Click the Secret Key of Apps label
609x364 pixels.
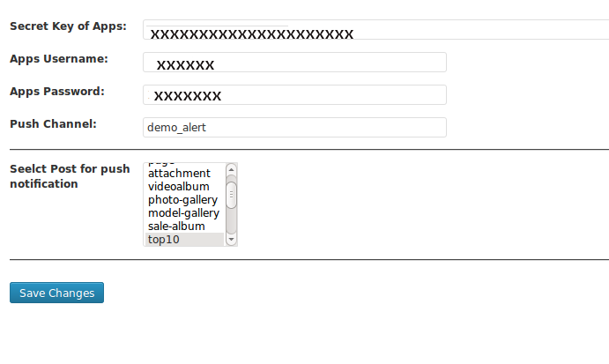69,26
